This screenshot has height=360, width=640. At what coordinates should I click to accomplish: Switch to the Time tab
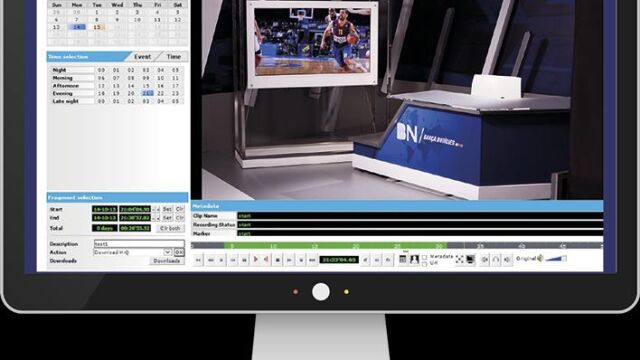pyautogui.click(x=173, y=57)
